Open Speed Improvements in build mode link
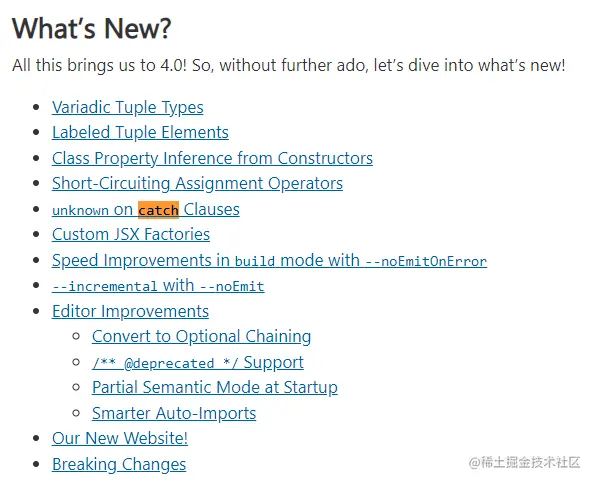 [x=269, y=260]
